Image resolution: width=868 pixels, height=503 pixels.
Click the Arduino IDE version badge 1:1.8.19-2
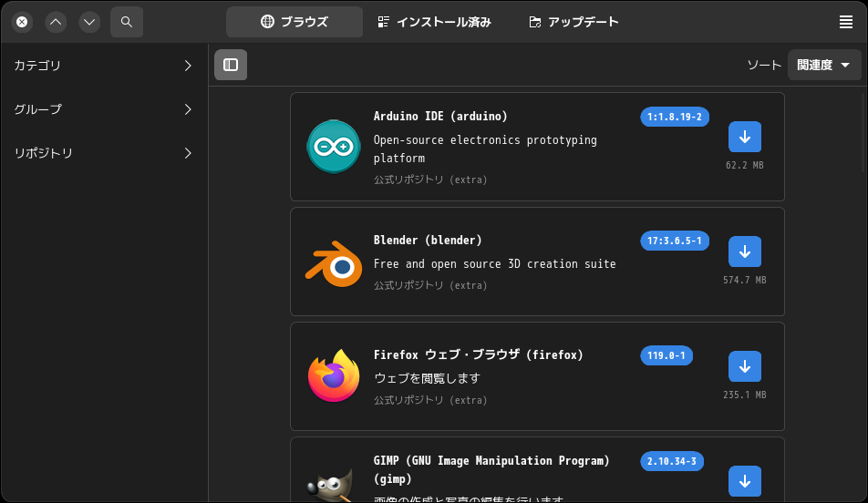[675, 117]
